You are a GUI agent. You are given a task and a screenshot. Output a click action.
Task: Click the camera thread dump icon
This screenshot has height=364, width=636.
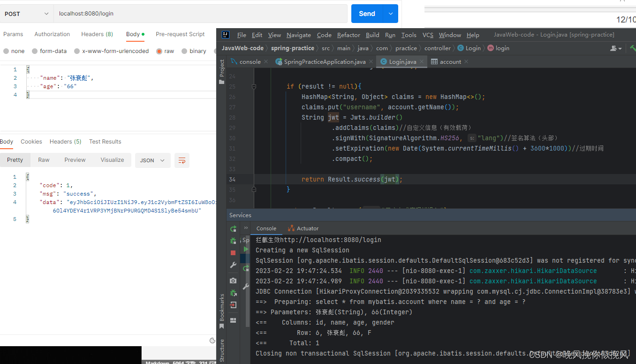(233, 281)
